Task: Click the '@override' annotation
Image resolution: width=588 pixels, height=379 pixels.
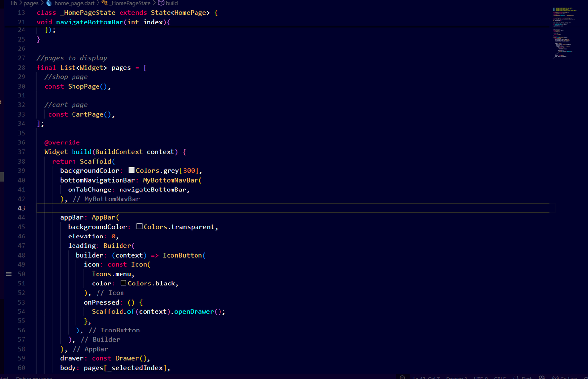Action: click(62, 142)
